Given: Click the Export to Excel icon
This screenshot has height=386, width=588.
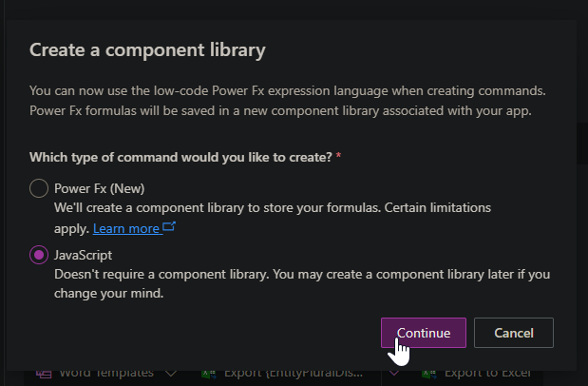Looking at the screenshot, I should (x=429, y=375).
